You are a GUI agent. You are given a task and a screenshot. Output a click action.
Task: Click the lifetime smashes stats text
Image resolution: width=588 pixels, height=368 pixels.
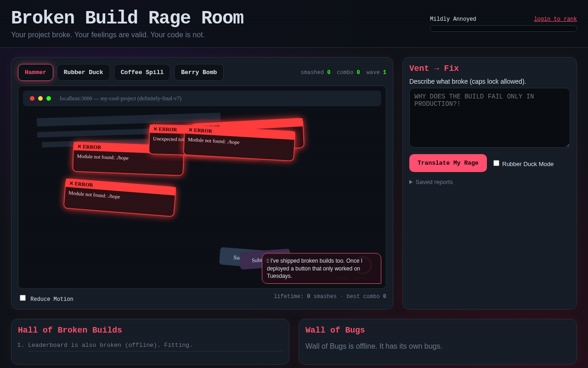pyautogui.click(x=330, y=297)
